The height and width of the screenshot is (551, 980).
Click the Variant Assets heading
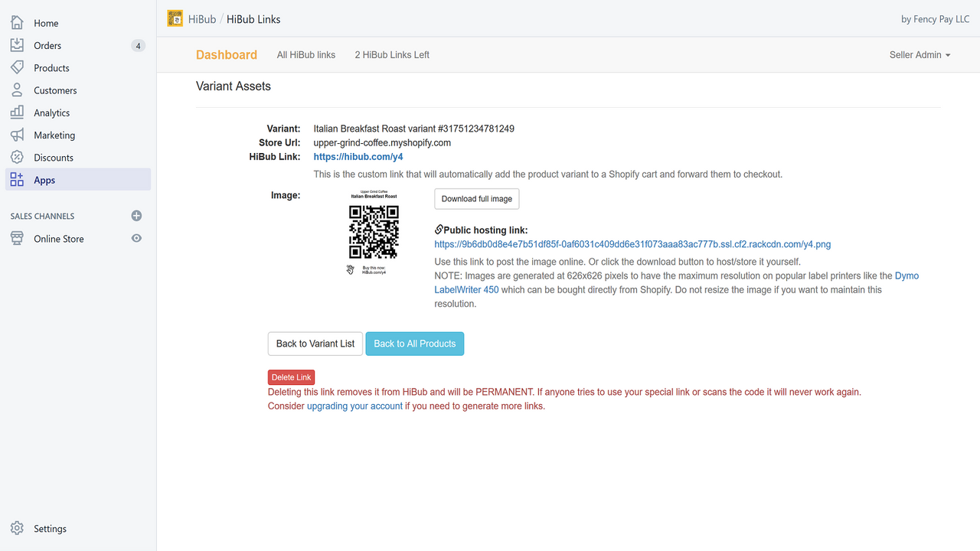tap(234, 86)
